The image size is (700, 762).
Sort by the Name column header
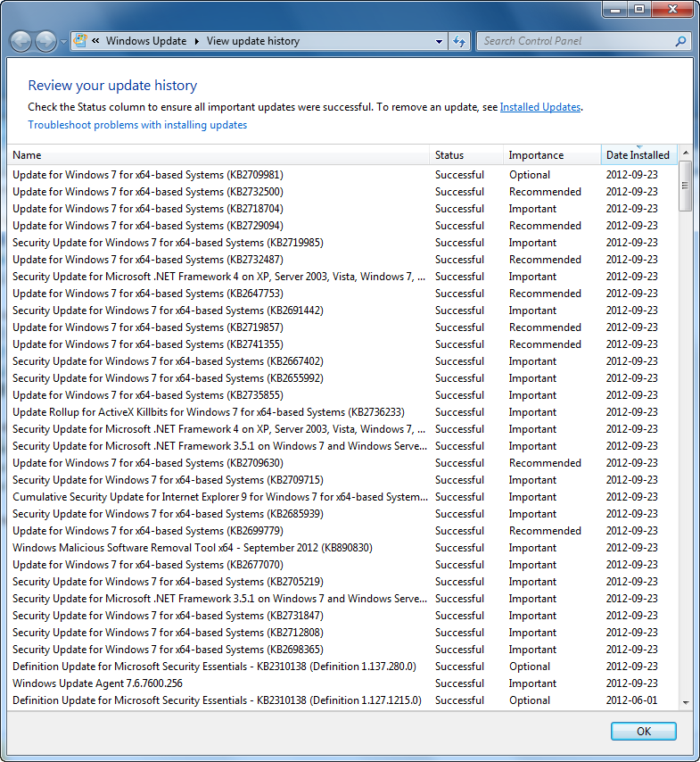click(x=218, y=155)
